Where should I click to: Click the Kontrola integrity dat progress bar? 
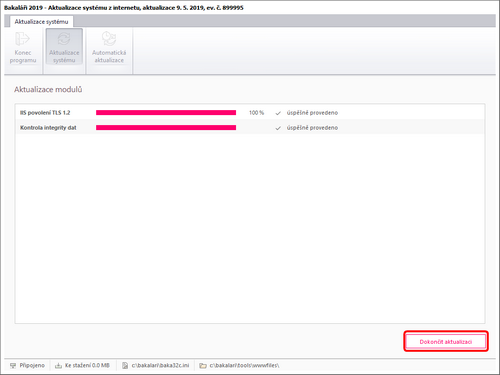coord(166,128)
